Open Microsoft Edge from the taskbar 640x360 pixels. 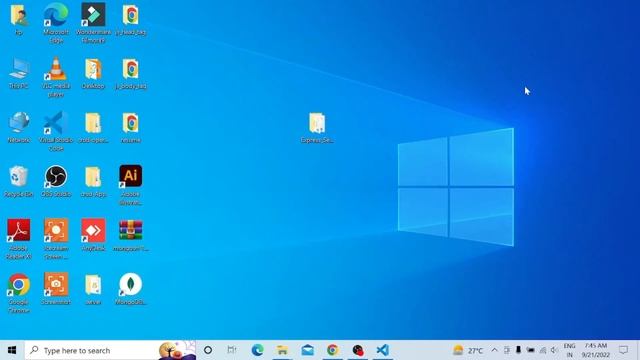[x=257, y=350]
